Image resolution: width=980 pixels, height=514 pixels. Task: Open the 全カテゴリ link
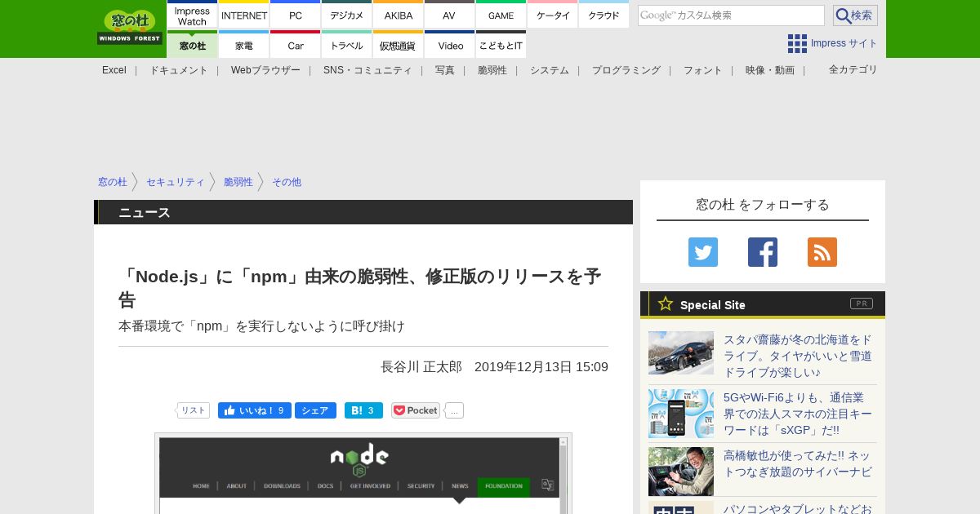click(853, 69)
